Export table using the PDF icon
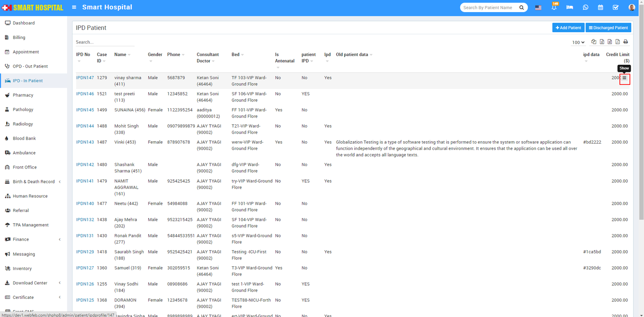The height and width of the screenshot is (317, 644). point(617,42)
